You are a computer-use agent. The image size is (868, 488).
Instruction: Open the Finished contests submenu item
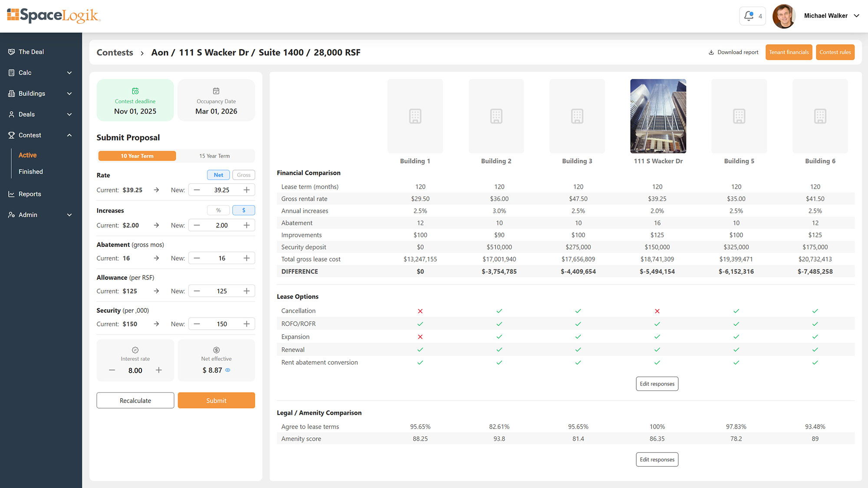(x=31, y=172)
